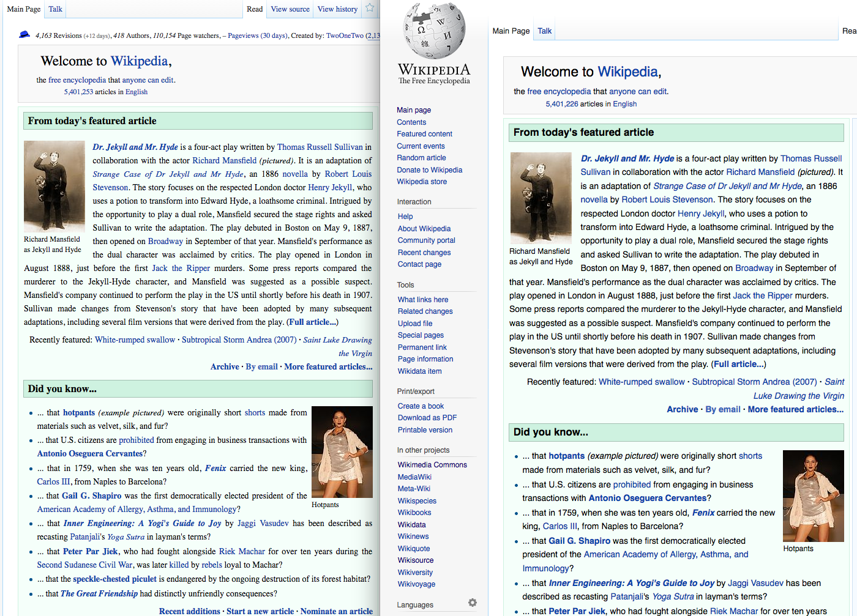This screenshot has height=616, width=857.
Task: Click the Permanent link tool
Action: [x=422, y=347]
